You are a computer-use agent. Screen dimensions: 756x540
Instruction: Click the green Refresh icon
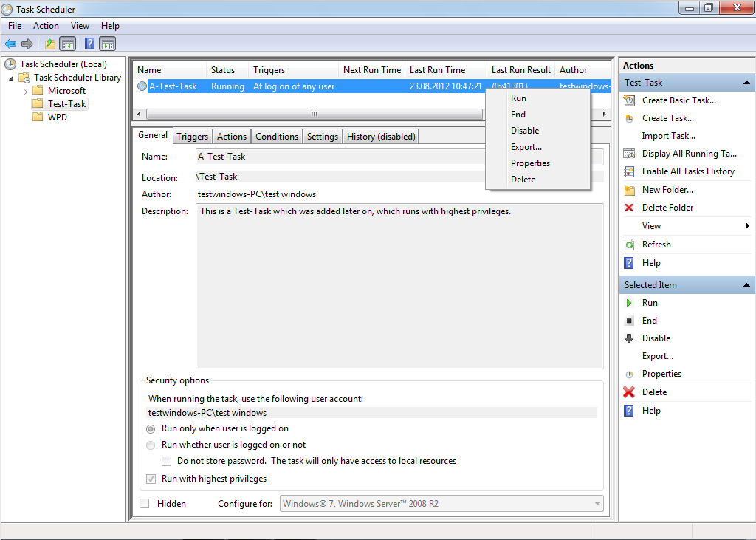629,245
